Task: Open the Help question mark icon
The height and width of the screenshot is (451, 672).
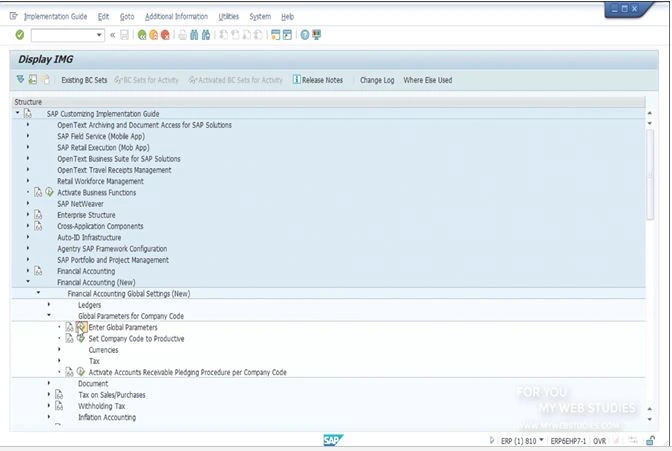Action: 305,35
